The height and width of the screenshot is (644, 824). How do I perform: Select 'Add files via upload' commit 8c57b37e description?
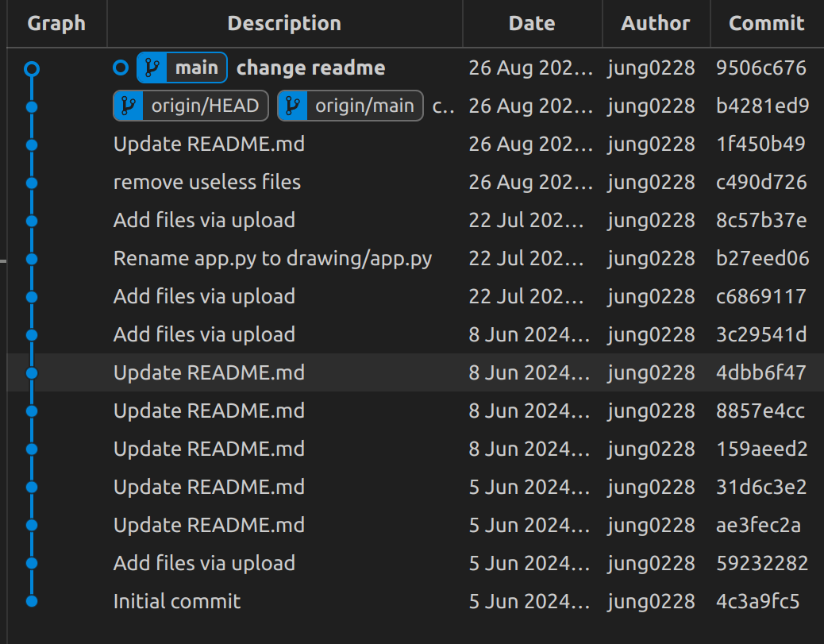pos(204,220)
